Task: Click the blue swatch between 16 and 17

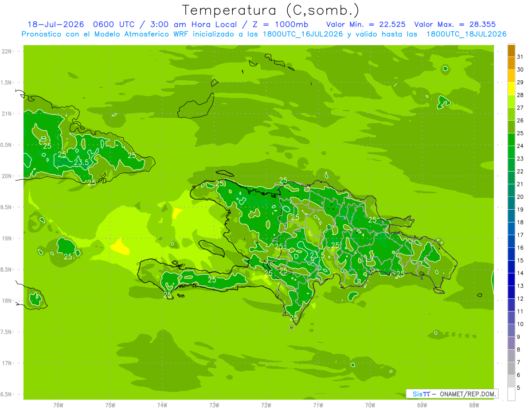Action: click(511, 242)
